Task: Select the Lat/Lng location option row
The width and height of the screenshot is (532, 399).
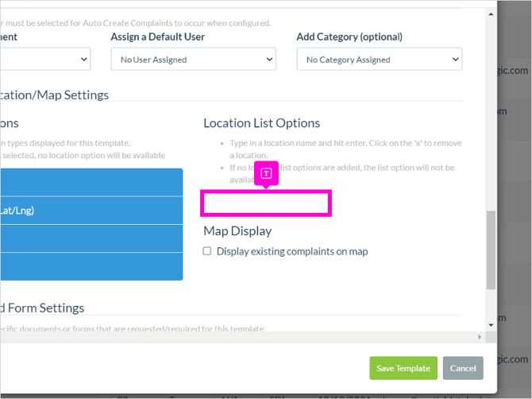Action: tap(91, 211)
